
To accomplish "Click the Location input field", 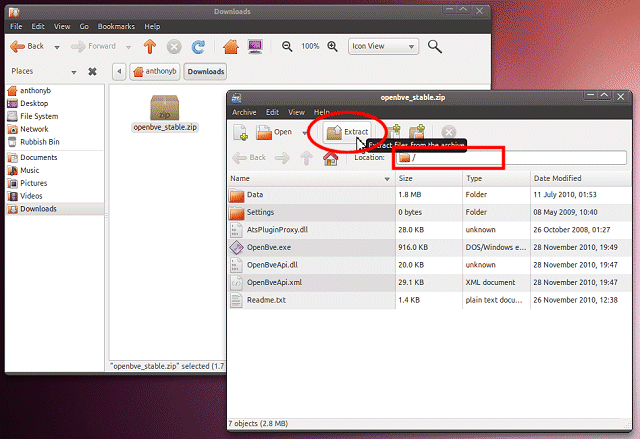I will tap(511, 157).
